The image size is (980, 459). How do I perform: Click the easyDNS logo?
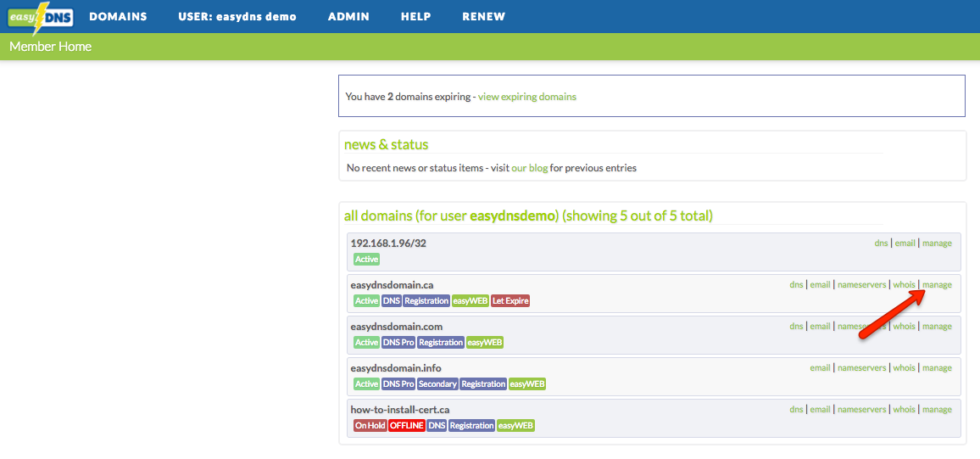click(40, 18)
